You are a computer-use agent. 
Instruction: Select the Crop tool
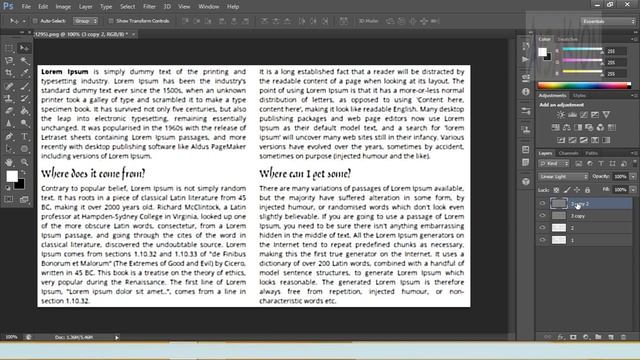[9, 73]
